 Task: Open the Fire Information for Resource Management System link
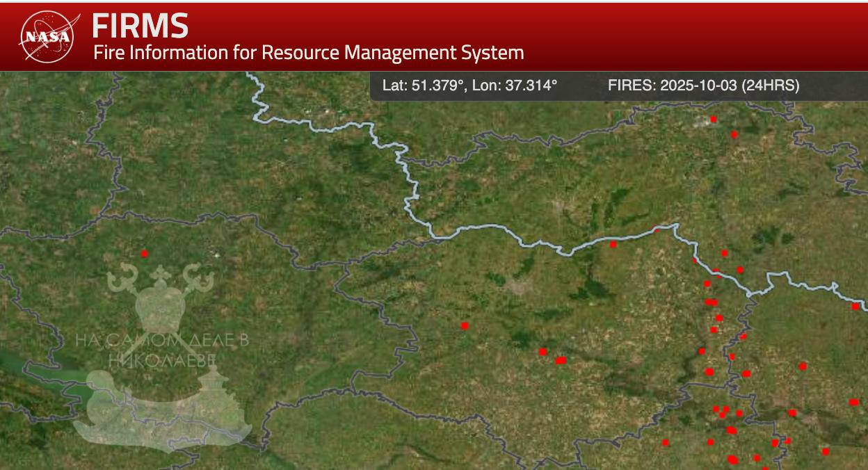click(x=308, y=52)
